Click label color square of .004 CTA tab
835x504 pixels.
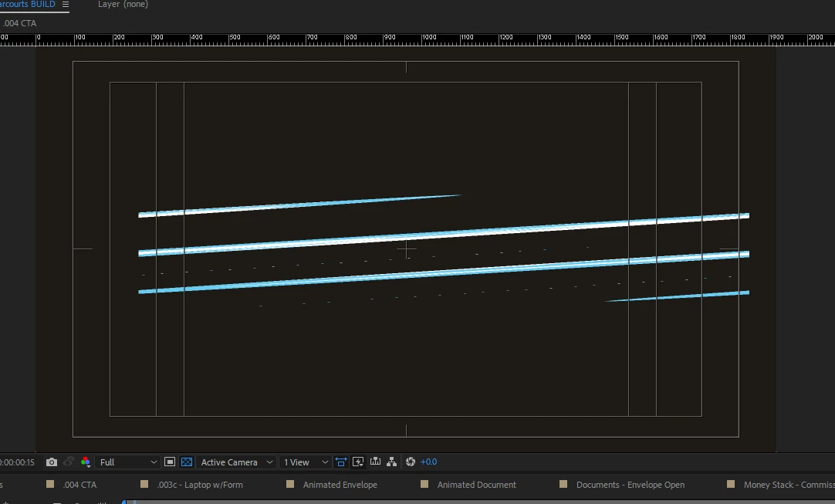pyautogui.click(x=50, y=484)
